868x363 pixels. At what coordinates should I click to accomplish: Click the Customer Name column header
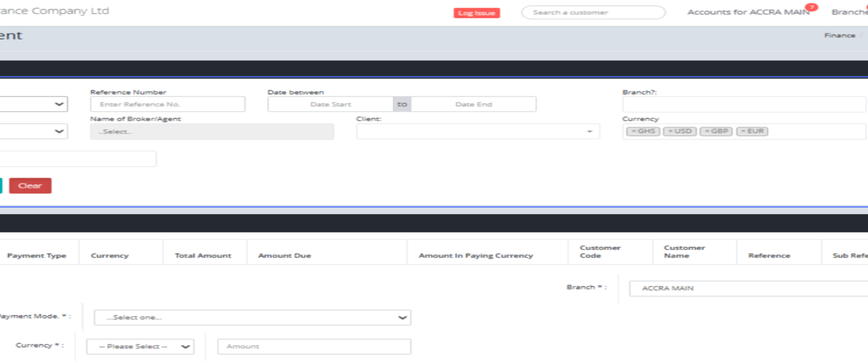coord(684,252)
